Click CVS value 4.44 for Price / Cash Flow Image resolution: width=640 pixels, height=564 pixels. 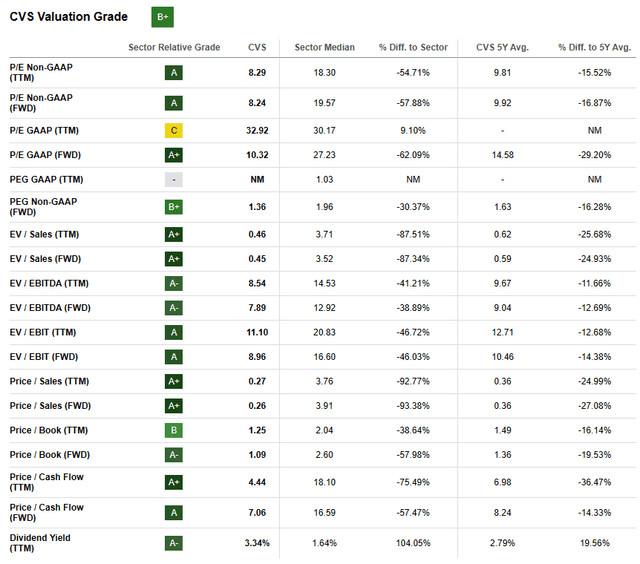coord(257,482)
